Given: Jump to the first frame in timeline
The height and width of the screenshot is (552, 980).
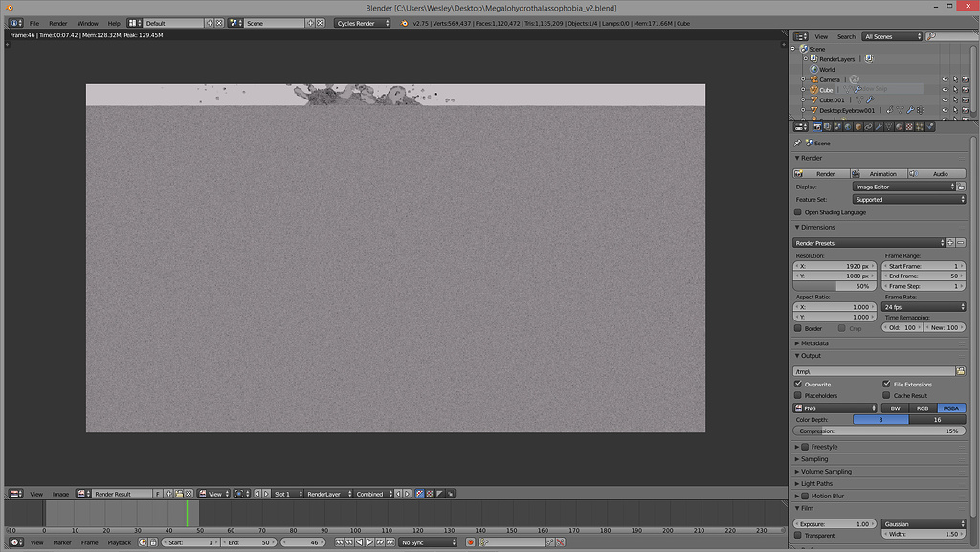Looking at the screenshot, I should pyautogui.click(x=340, y=542).
